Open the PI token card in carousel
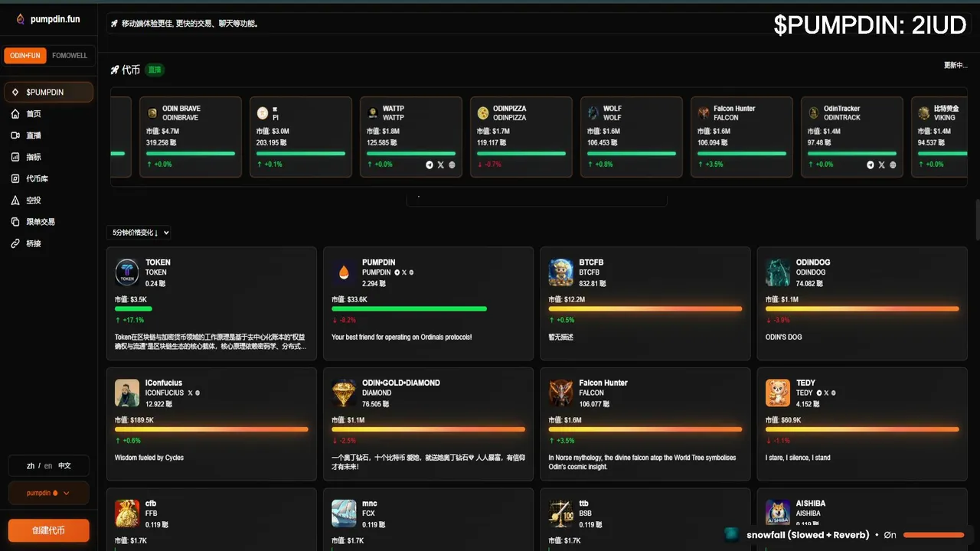This screenshot has width=980, height=551. pos(301,137)
